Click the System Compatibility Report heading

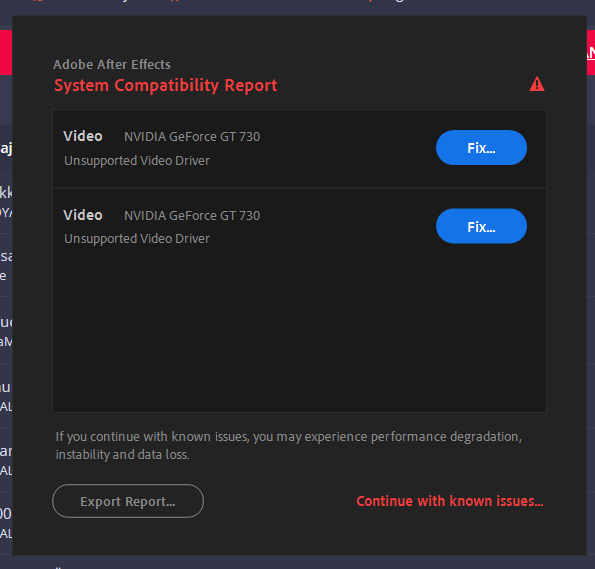pos(165,86)
